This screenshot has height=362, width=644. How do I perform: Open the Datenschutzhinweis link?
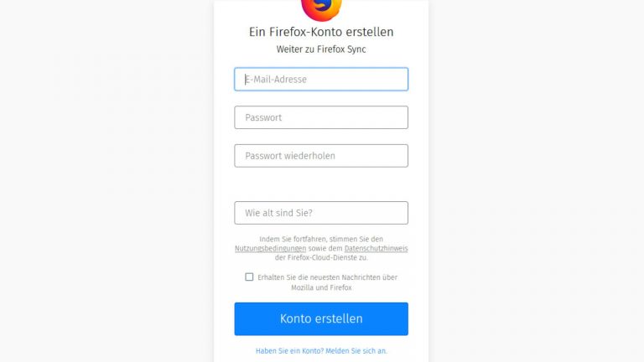(x=376, y=249)
